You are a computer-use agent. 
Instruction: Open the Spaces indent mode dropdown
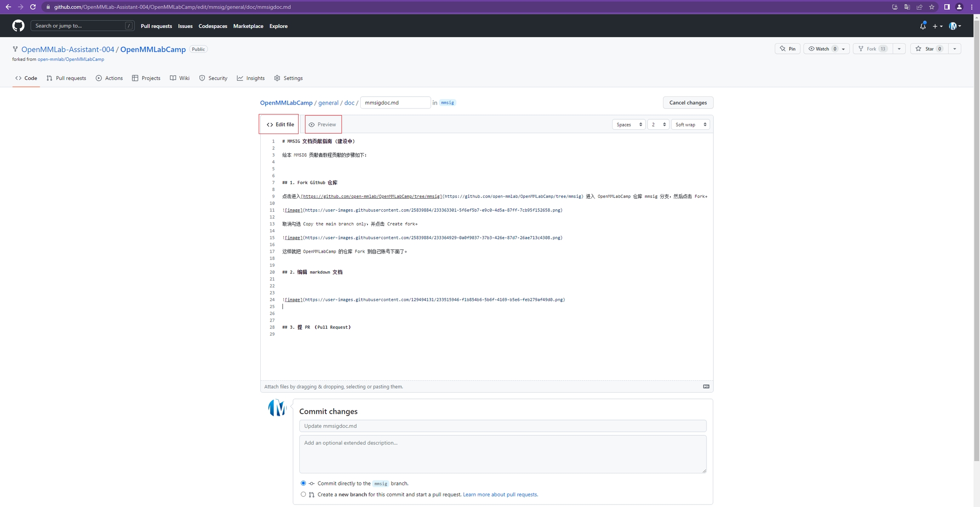tap(629, 125)
